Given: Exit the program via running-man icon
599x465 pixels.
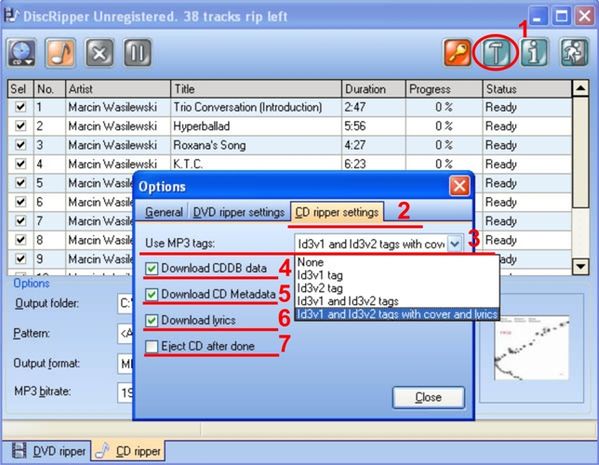Looking at the screenshot, I should click(574, 53).
